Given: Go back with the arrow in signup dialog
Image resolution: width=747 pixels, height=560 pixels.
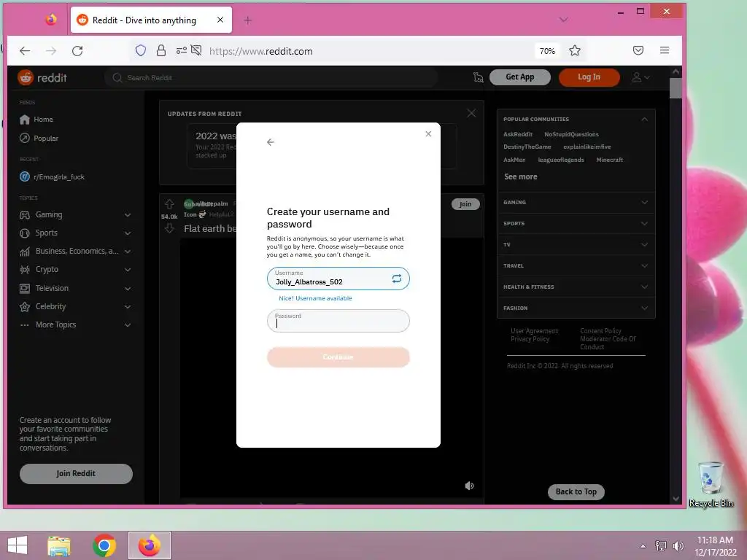Looking at the screenshot, I should pos(271,142).
